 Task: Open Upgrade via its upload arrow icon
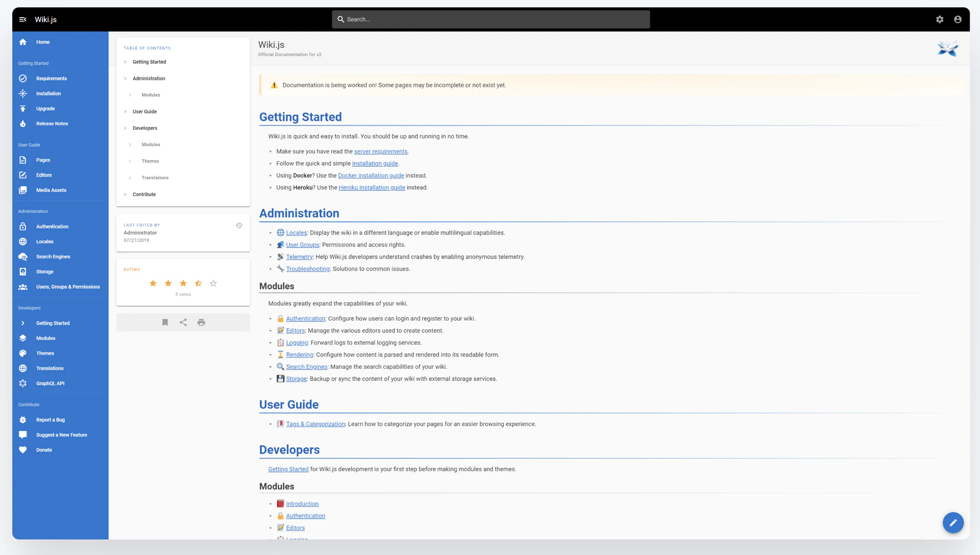coord(23,109)
